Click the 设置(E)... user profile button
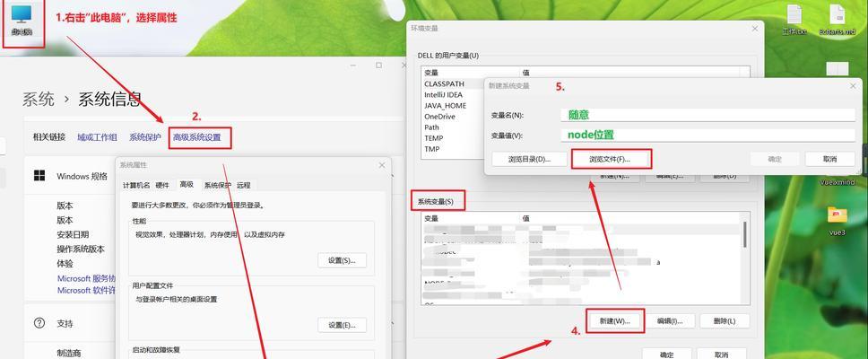This screenshot has height=359, width=868. click(x=343, y=325)
